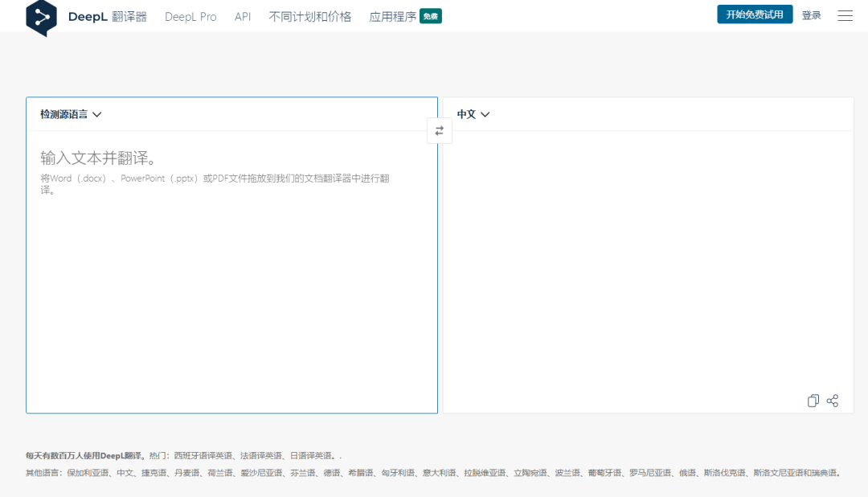Click 爱沙尼亚语 in other languages

point(261,473)
